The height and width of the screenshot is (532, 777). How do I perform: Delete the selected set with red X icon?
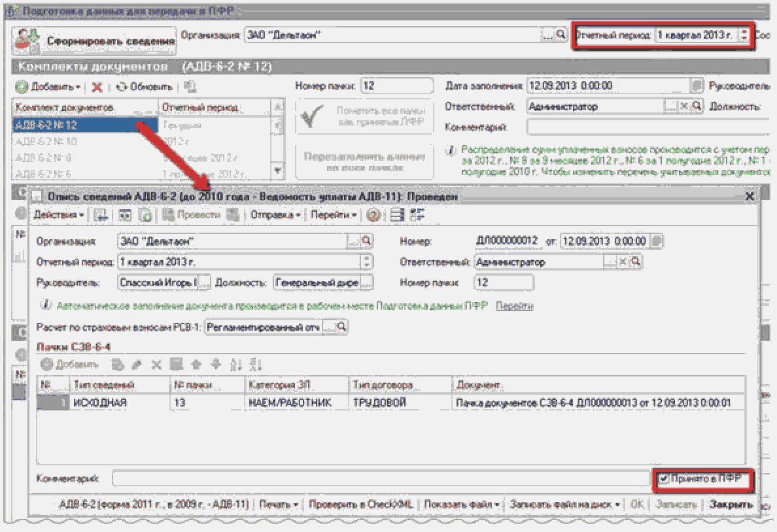tap(97, 87)
